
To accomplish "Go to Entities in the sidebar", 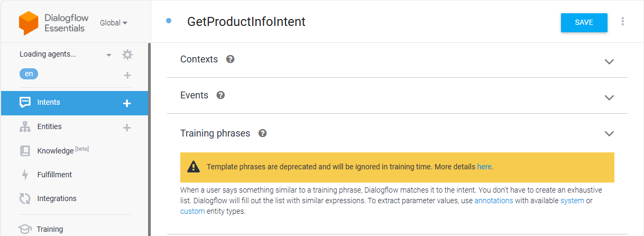I will click(49, 126).
